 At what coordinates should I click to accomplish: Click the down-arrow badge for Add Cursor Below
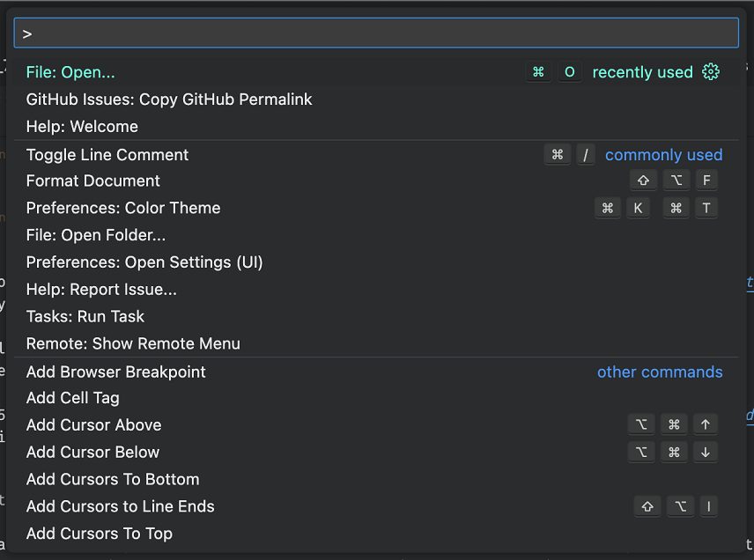click(705, 452)
